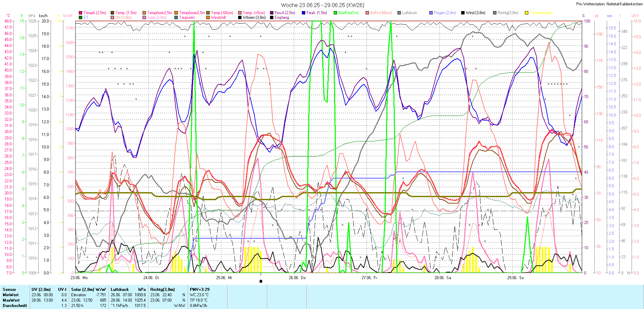
Task: Click the UV (2,8m) legend swatch
Action: (x=112, y=17)
